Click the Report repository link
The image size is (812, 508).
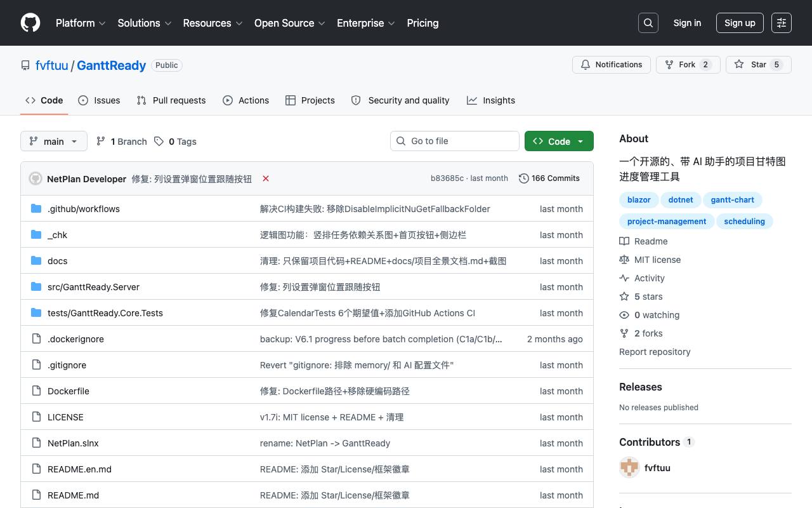click(x=655, y=352)
